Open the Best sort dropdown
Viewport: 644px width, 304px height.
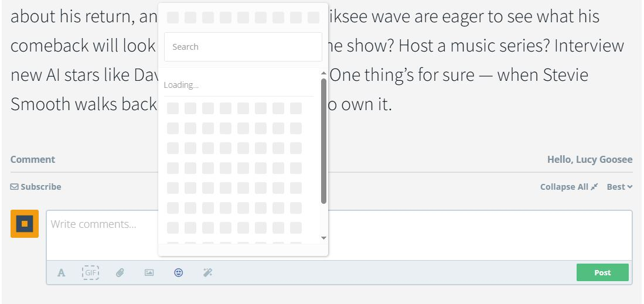tap(619, 187)
